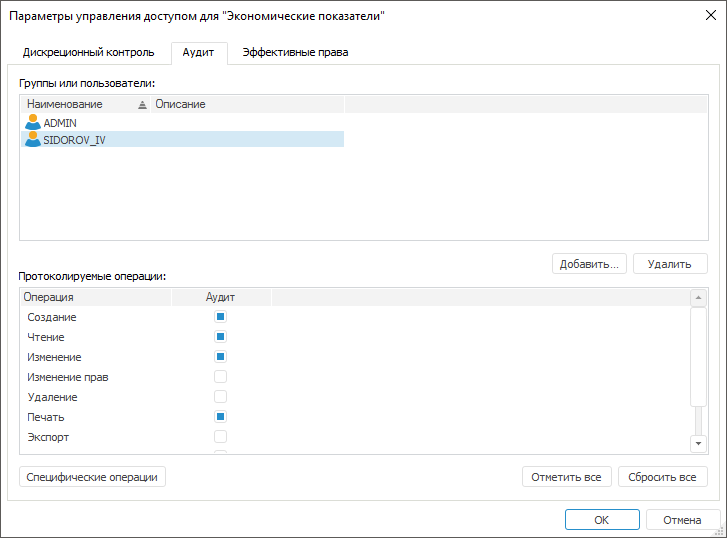
Task: Toggle the Чтение audit checkbox
Action: (221, 337)
